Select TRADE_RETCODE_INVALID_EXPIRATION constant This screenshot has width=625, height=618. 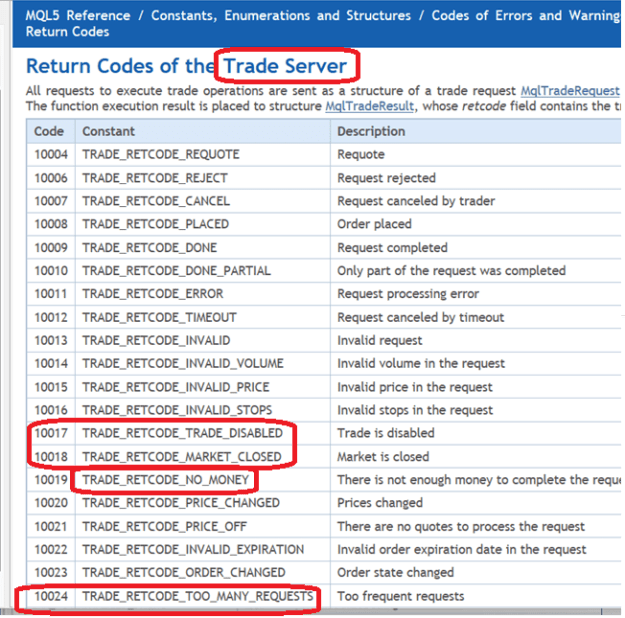tap(193, 549)
